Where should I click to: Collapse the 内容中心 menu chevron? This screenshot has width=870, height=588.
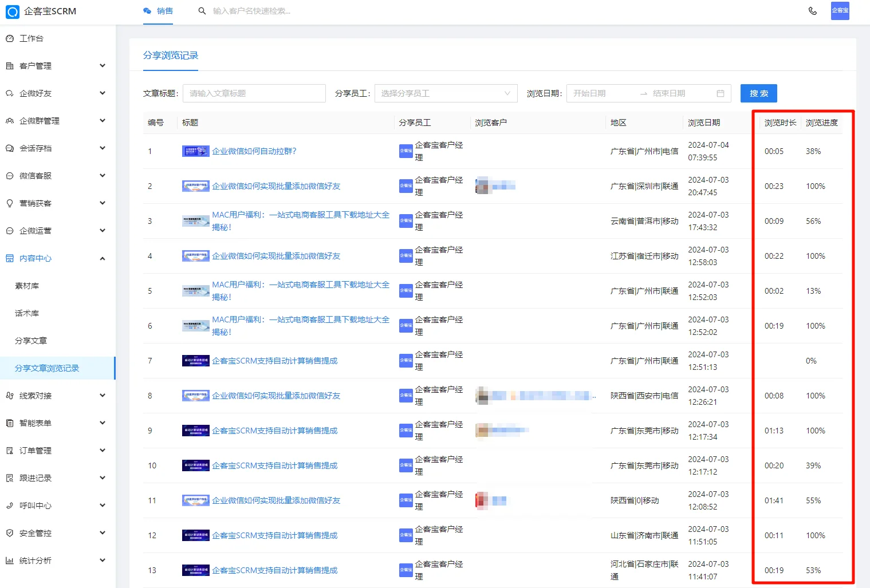(x=103, y=258)
